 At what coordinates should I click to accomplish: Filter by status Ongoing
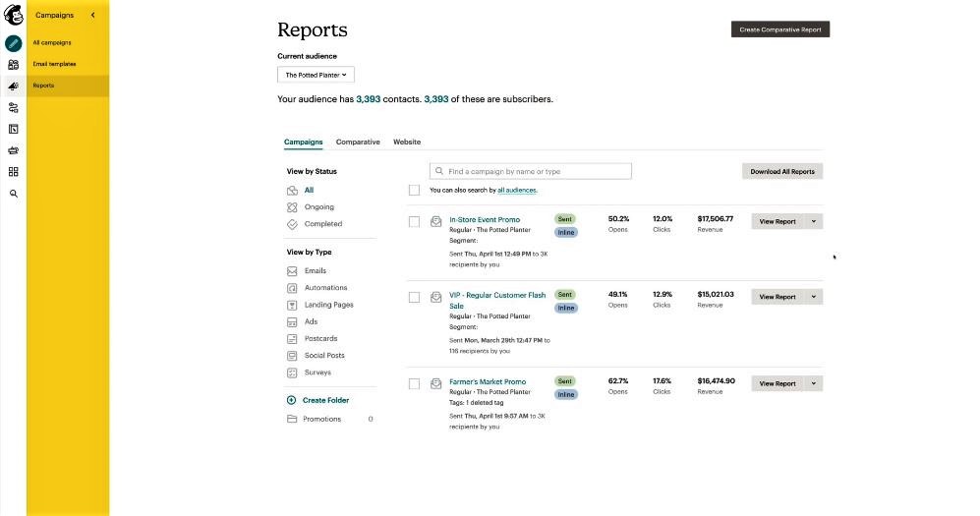318,206
